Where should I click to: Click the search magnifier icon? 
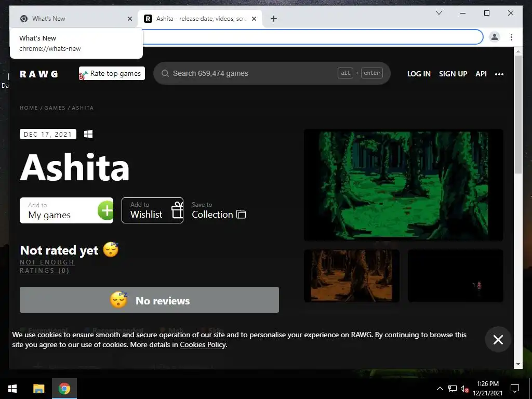(x=165, y=73)
